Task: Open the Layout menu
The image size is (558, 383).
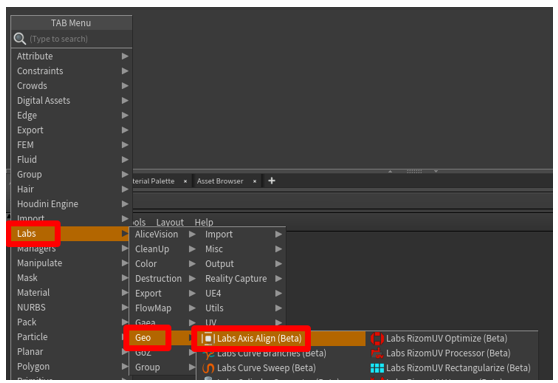Action: (x=170, y=222)
